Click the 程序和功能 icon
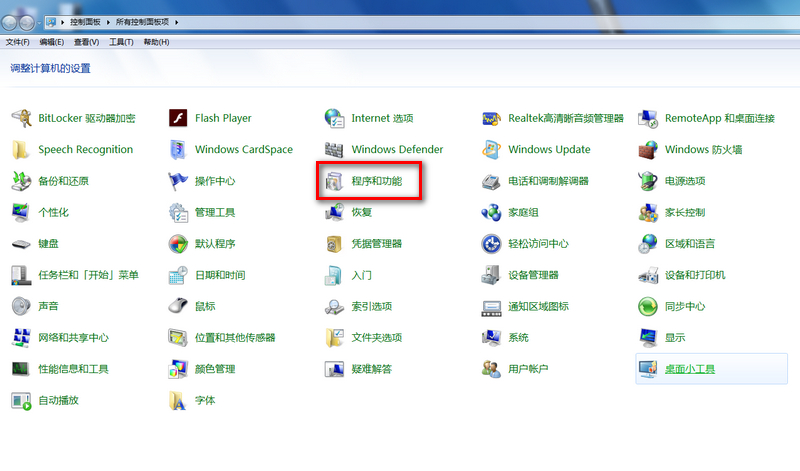 335,182
